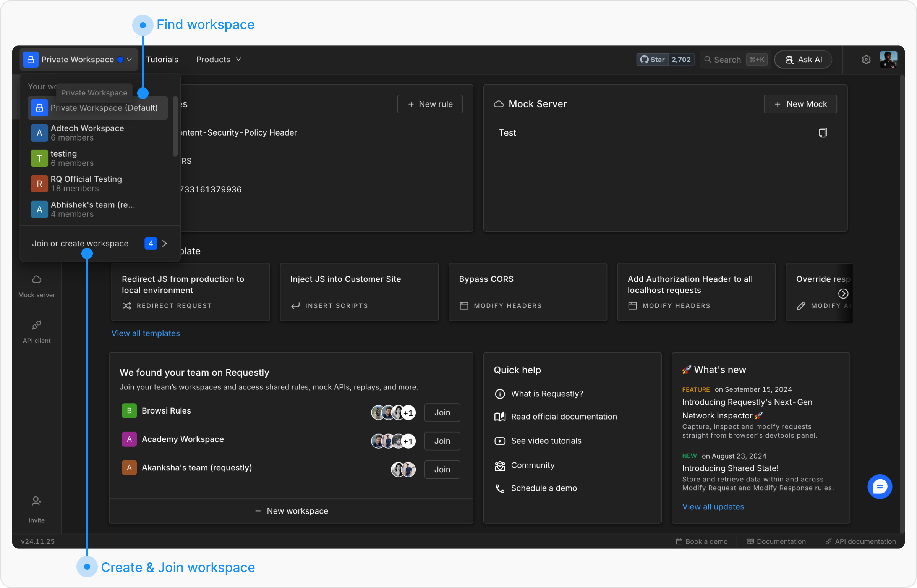Click the Mock server cloud icon in sidebar
Screen dimensions: 917x588
[37, 279]
